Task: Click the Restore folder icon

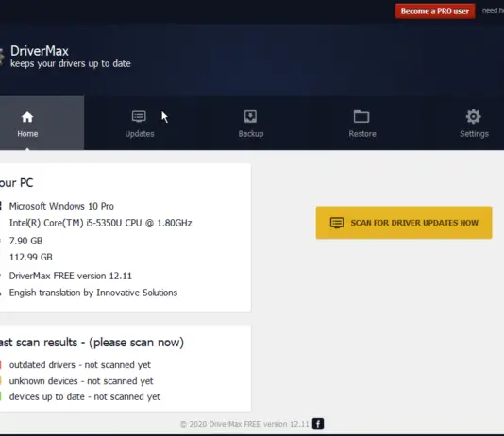Action: point(361,116)
